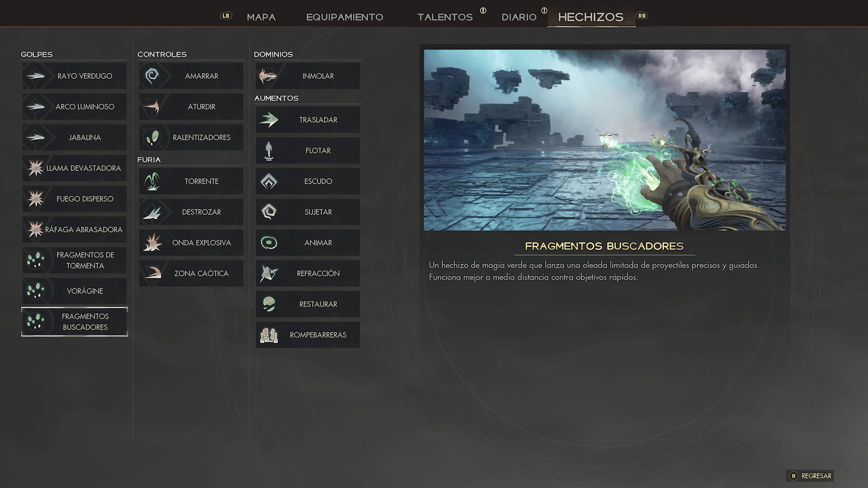This screenshot has height=488, width=868.
Task: Select the AMARRAR label
Action: pyautogui.click(x=201, y=76)
